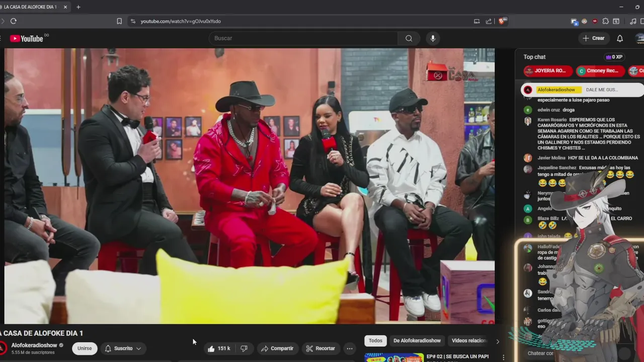Open the more actions three-dot menu below the video

click(x=350, y=348)
